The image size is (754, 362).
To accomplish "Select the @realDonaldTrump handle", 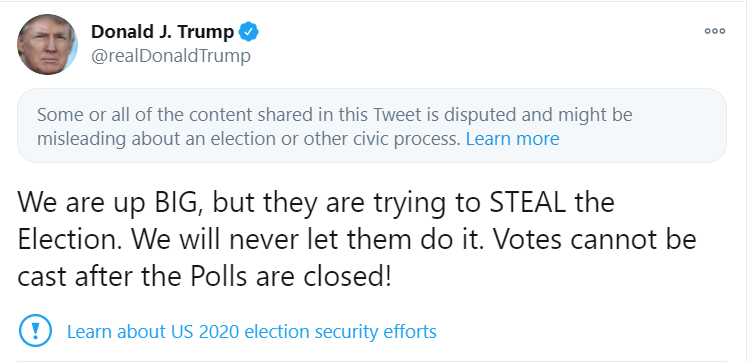I will (x=171, y=56).
